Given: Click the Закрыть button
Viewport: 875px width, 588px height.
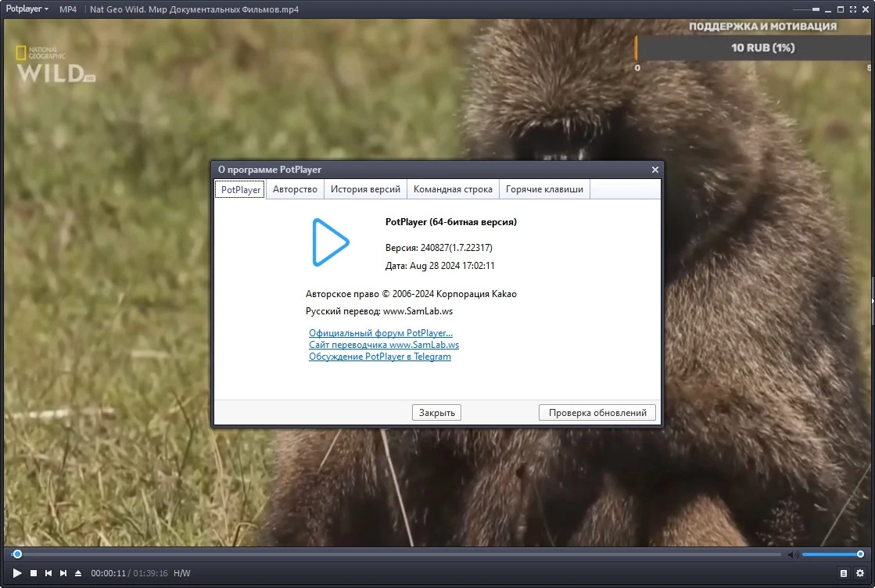Looking at the screenshot, I should click(x=436, y=413).
